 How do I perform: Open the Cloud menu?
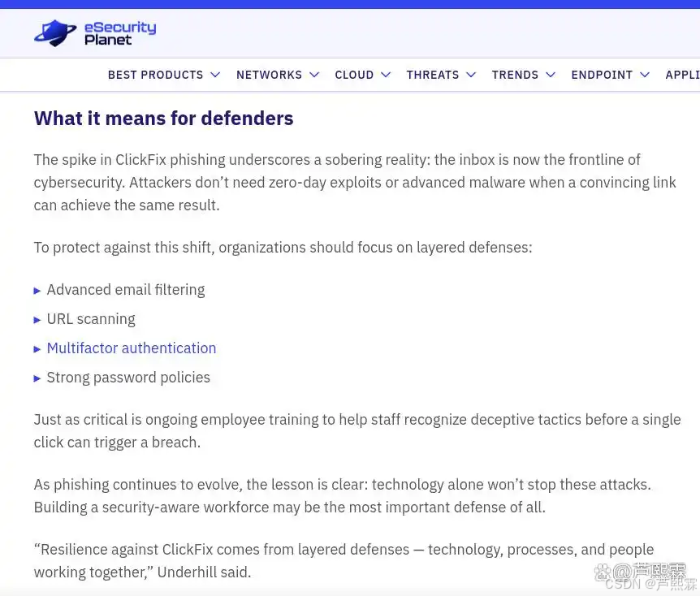click(x=354, y=75)
